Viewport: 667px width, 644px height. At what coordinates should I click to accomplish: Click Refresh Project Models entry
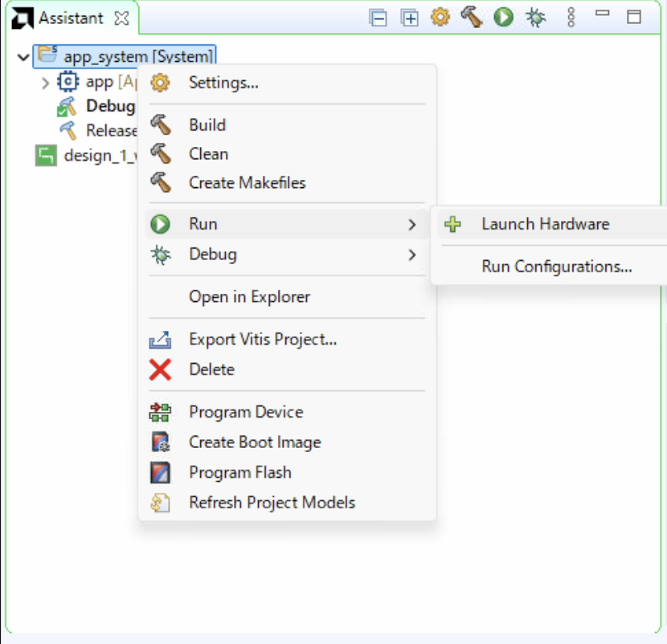pos(272,503)
